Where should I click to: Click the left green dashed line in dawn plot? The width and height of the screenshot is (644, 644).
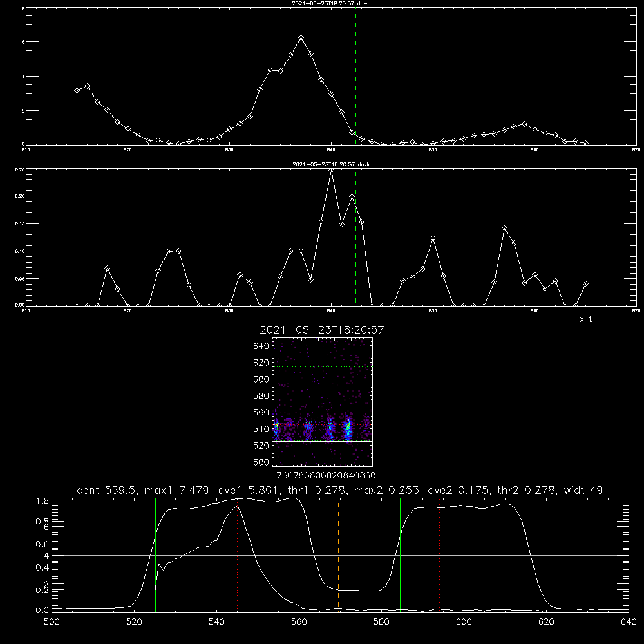tap(205, 77)
